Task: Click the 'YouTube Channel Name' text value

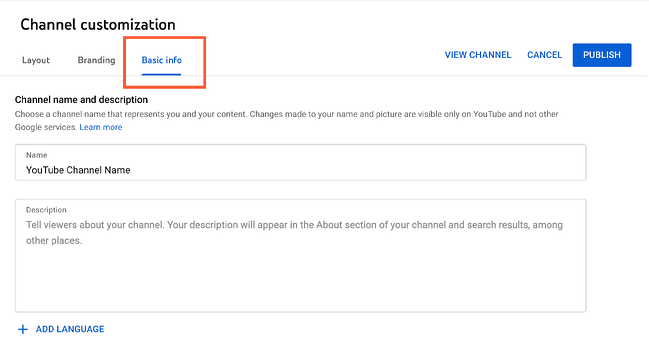Action: pyautogui.click(x=78, y=170)
